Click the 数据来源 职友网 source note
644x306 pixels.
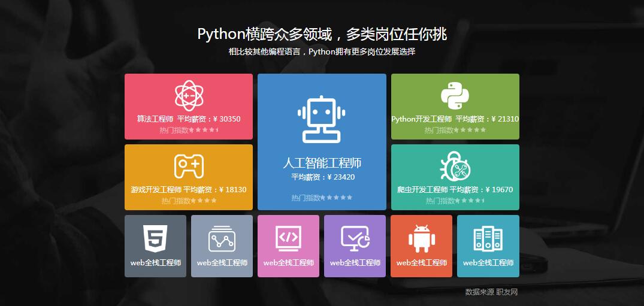point(491,292)
